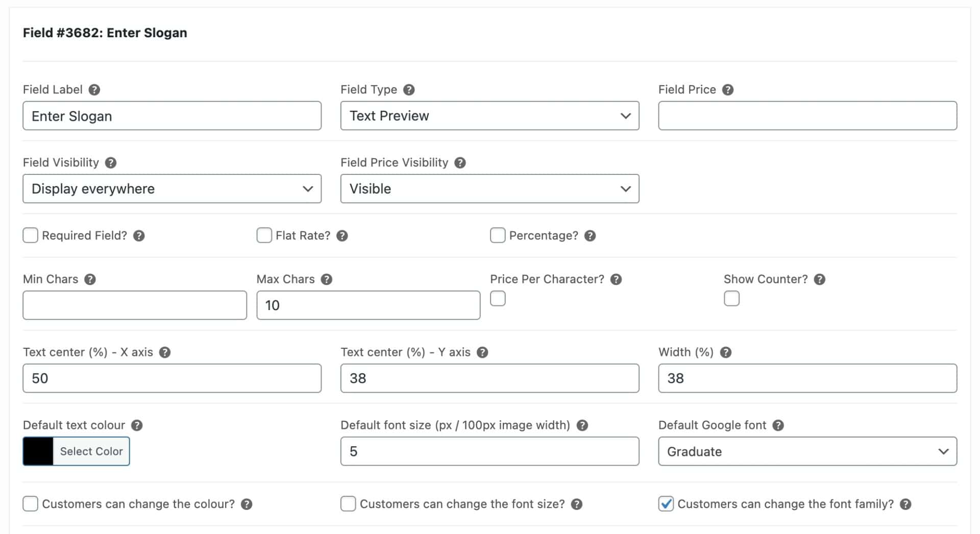Click help icon for Text center Y axis
The width and height of the screenshot is (980, 534).
tap(482, 352)
